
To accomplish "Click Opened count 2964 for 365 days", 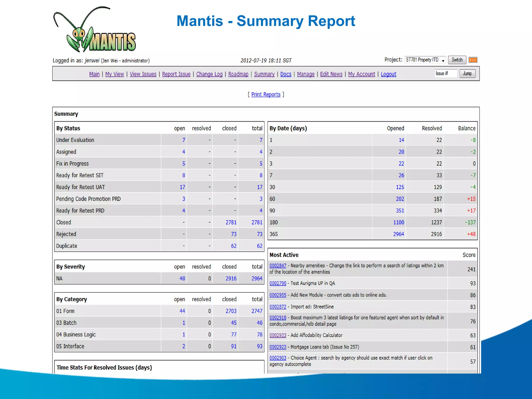I will pyautogui.click(x=399, y=234).
